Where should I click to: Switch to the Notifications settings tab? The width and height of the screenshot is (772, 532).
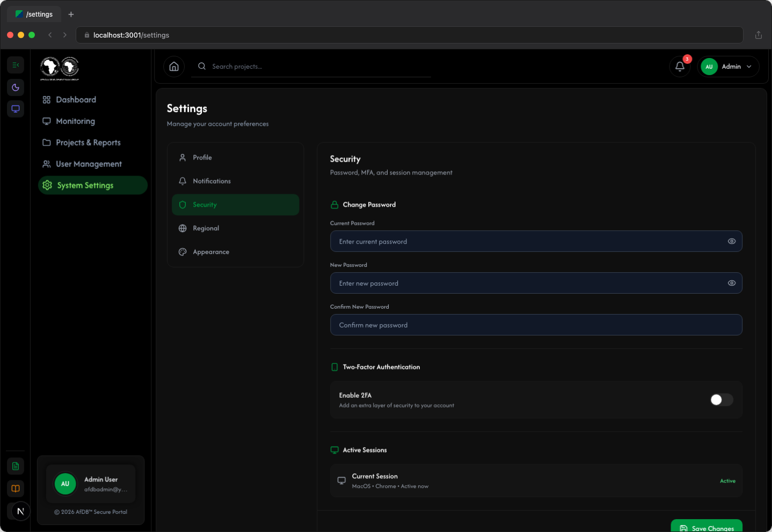(x=235, y=181)
